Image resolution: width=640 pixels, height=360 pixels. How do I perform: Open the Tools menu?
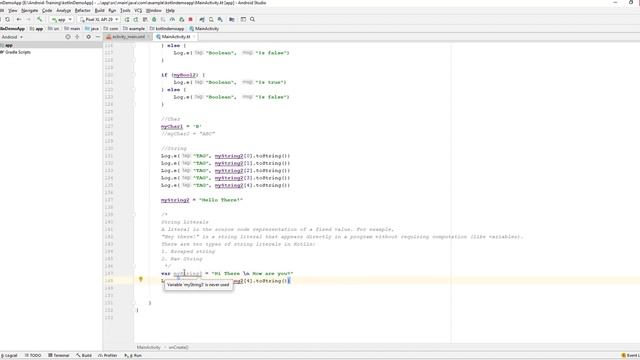125,10
